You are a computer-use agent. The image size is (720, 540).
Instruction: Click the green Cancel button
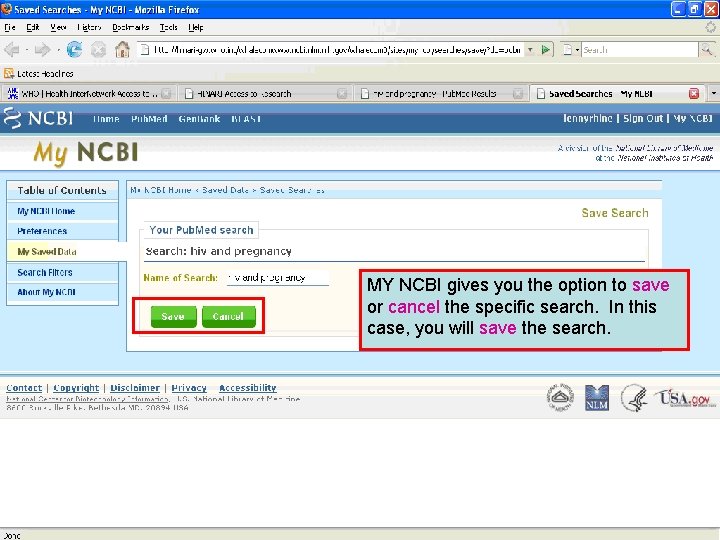click(228, 316)
